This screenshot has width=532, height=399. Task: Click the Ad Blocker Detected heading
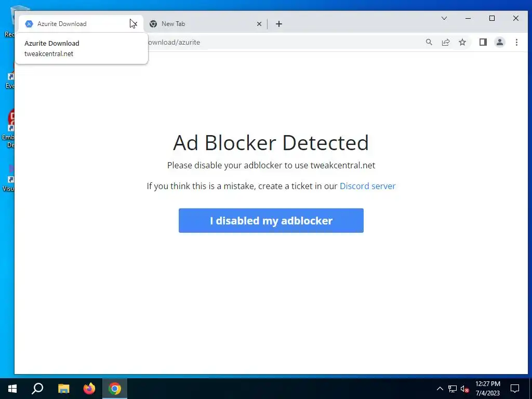tap(271, 142)
